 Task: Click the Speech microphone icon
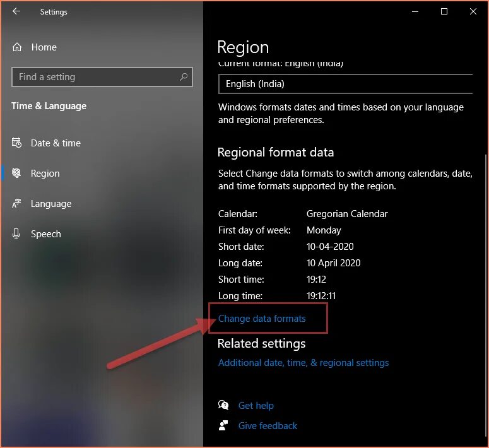tap(16, 233)
